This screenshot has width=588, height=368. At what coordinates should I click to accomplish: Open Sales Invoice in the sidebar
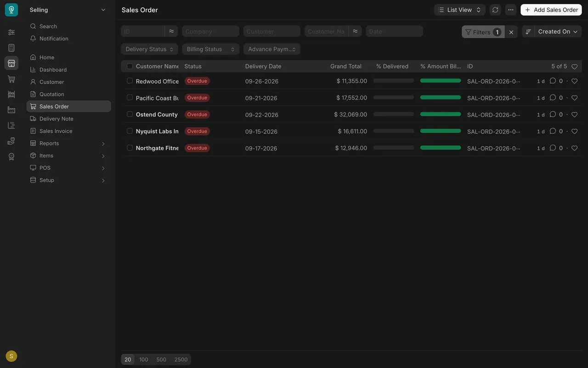pos(68,131)
